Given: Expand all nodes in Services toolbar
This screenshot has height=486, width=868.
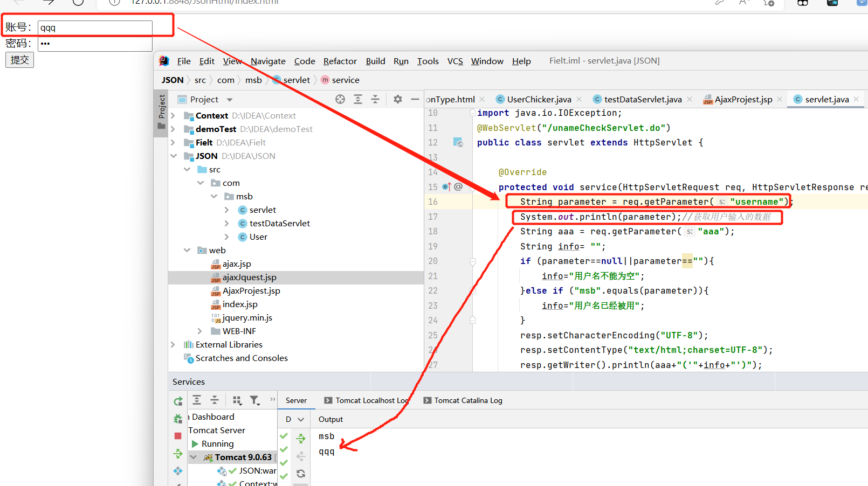Looking at the screenshot, I should coord(197,400).
